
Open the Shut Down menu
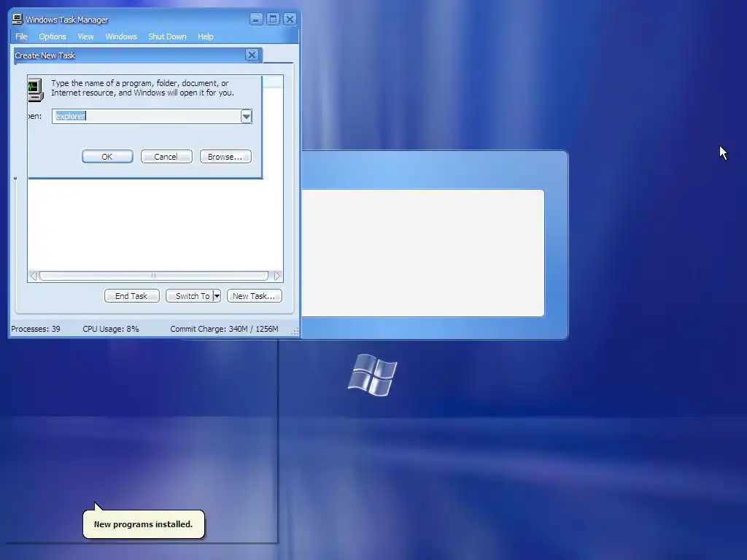(167, 36)
